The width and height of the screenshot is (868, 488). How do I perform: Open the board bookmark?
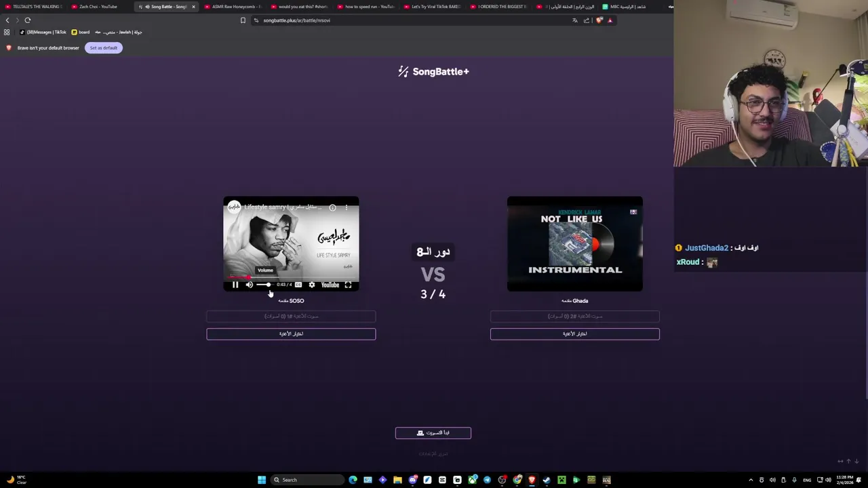tap(80, 32)
